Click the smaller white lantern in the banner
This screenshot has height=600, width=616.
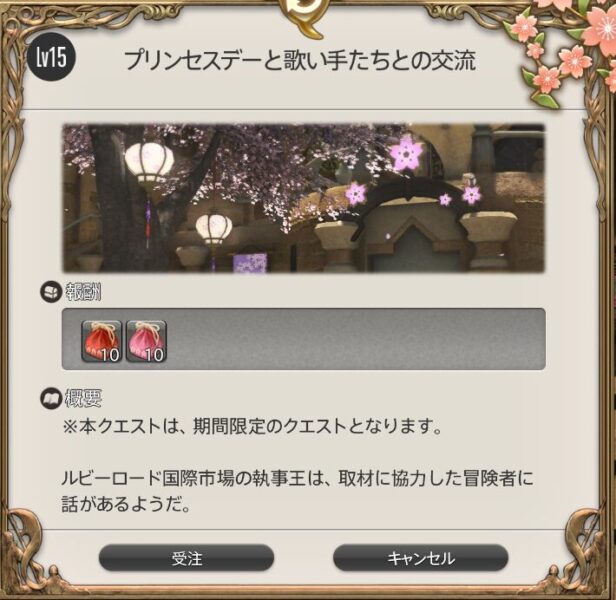pos(214,229)
